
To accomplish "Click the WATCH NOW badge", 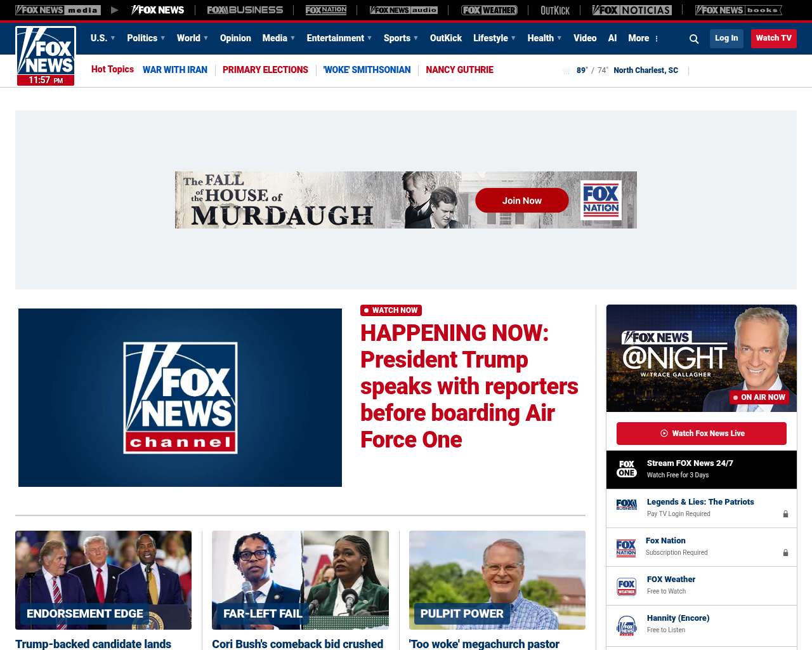I will (x=391, y=310).
